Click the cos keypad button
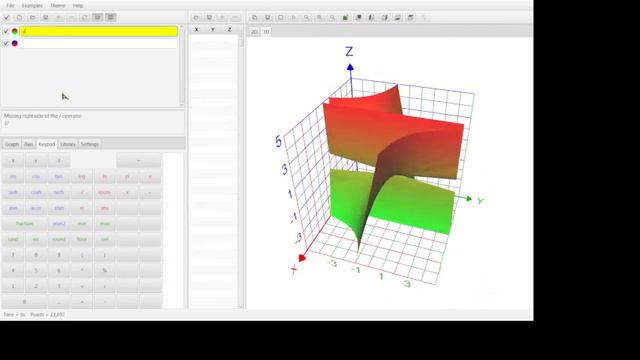The width and height of the screenshot is (640, 360). point(36,177)
